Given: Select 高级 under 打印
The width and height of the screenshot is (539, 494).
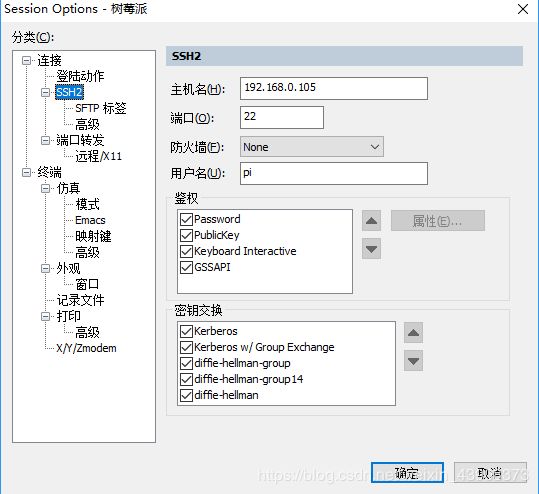Looking at the screenshot, I should pyautogui.click(x=87, y=332).
